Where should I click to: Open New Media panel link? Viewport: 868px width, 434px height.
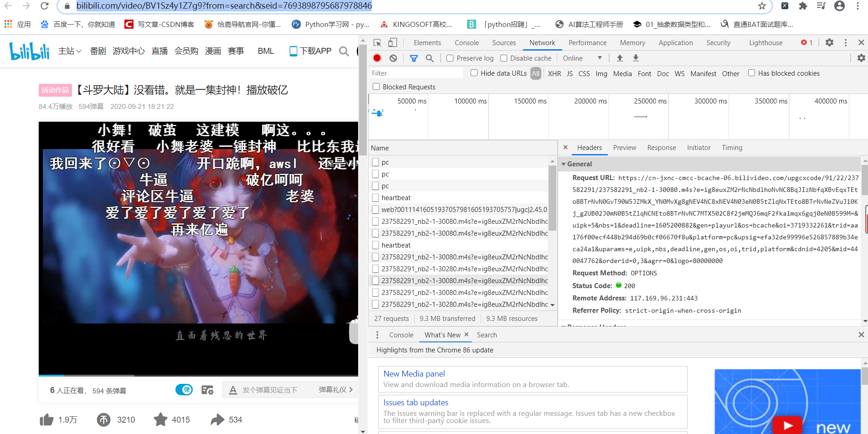click(414, 373)
